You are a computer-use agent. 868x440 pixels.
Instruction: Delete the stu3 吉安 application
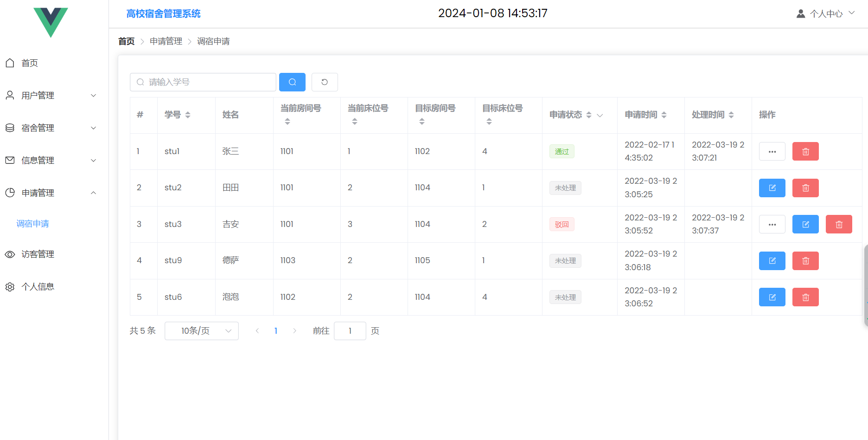[839, 224]
